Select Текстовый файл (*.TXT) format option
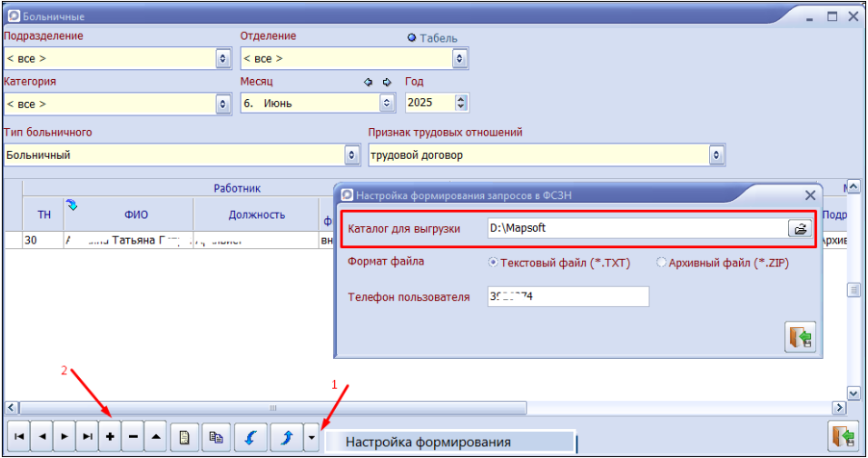 click(495, 263)
